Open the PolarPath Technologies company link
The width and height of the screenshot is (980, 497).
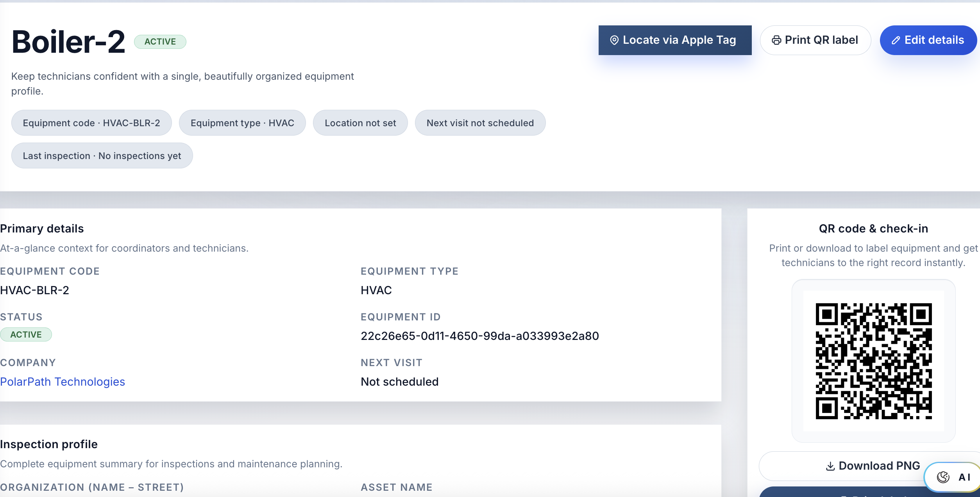click(63, 382)
